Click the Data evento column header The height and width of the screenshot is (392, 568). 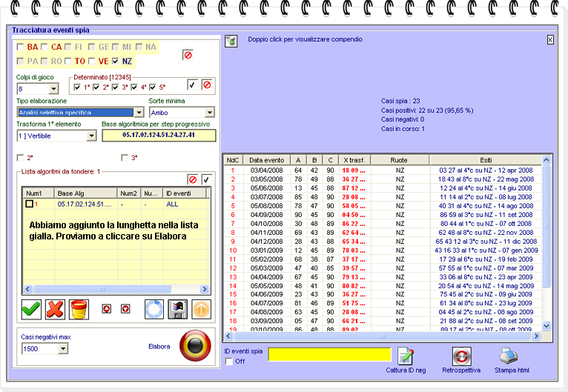(267, 160)
